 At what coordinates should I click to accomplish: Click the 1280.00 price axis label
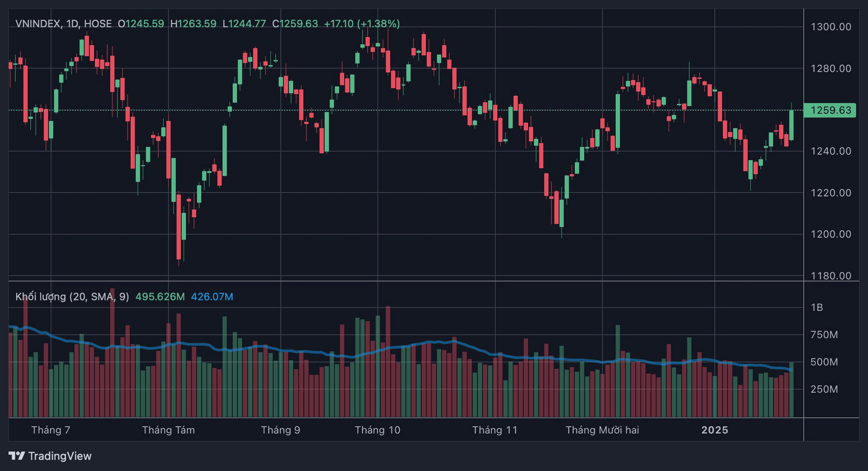tap(831, 68)
